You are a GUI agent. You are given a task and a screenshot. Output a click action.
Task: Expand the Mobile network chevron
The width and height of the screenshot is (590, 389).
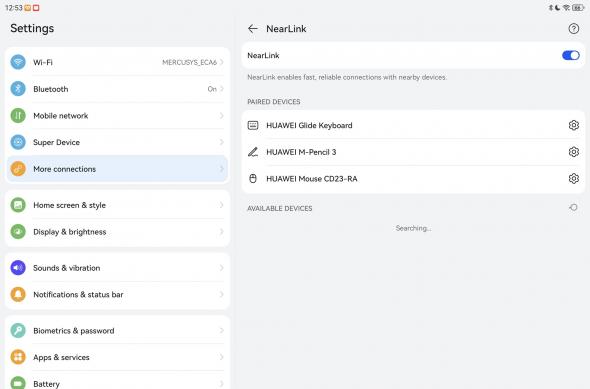pos(222,115)
